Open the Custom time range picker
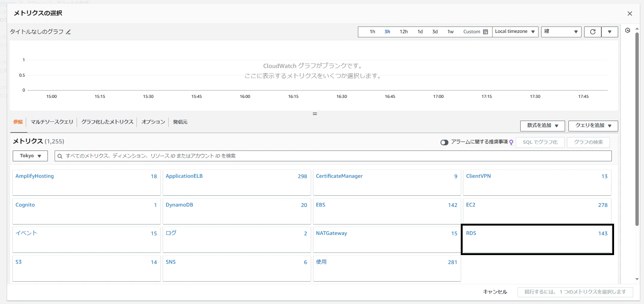 [x=475, y=32]
